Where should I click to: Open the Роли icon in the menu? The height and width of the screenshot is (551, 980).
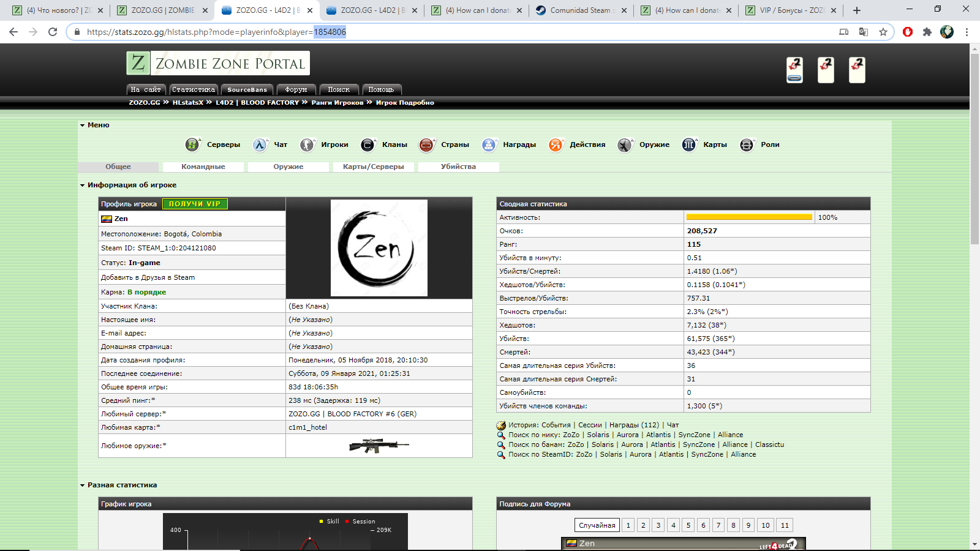(747, 144)
